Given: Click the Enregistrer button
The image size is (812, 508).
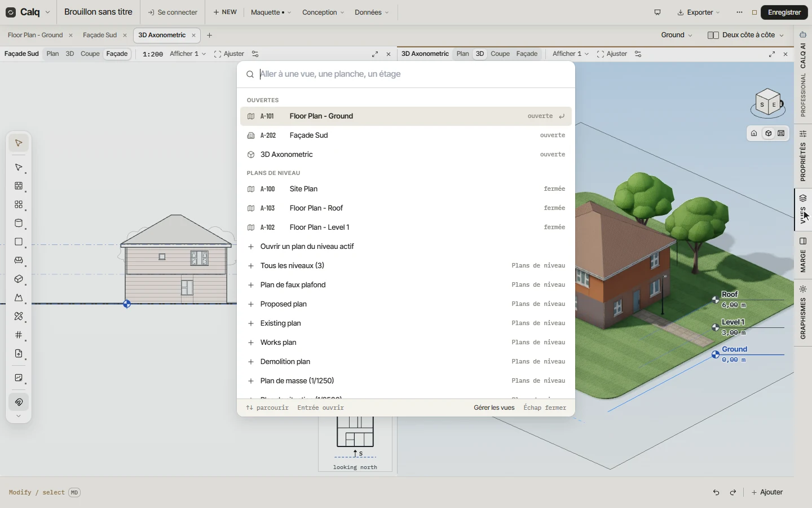Looking at the screenshot, I should (x=784, y=12).
